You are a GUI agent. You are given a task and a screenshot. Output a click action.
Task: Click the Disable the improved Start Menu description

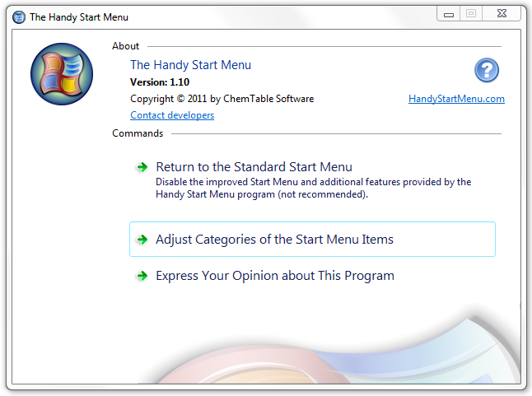tap(313, 189)
